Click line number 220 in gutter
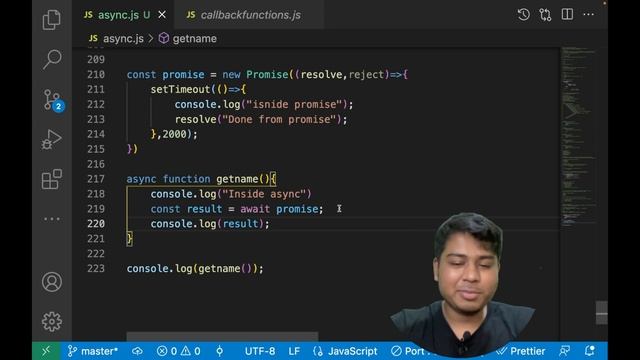 tap(96, 224)
